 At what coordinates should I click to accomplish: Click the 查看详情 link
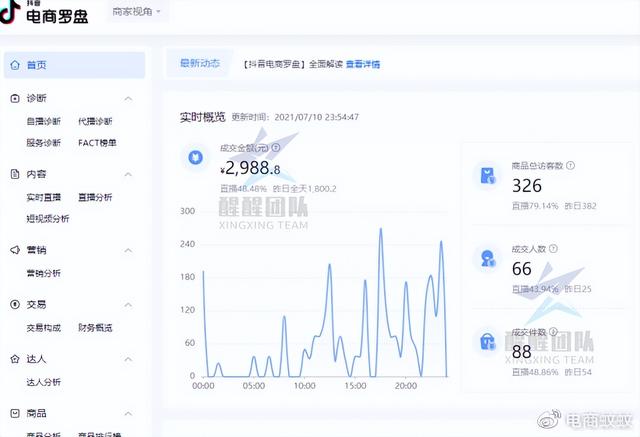(363, 64)
